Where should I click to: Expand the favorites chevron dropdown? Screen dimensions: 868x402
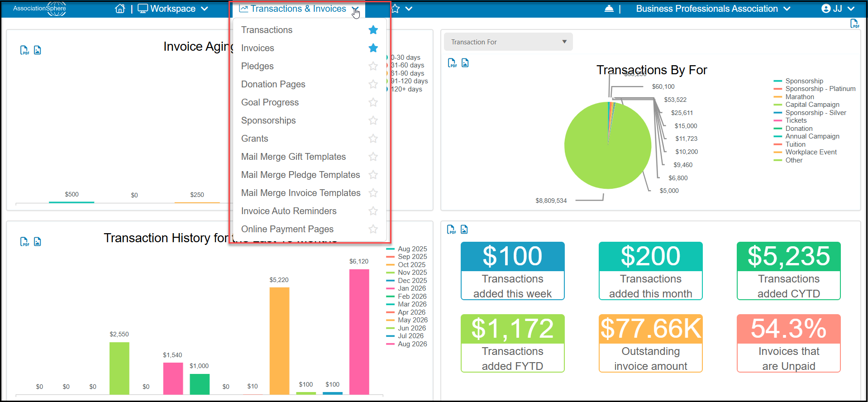click(409, 9)
